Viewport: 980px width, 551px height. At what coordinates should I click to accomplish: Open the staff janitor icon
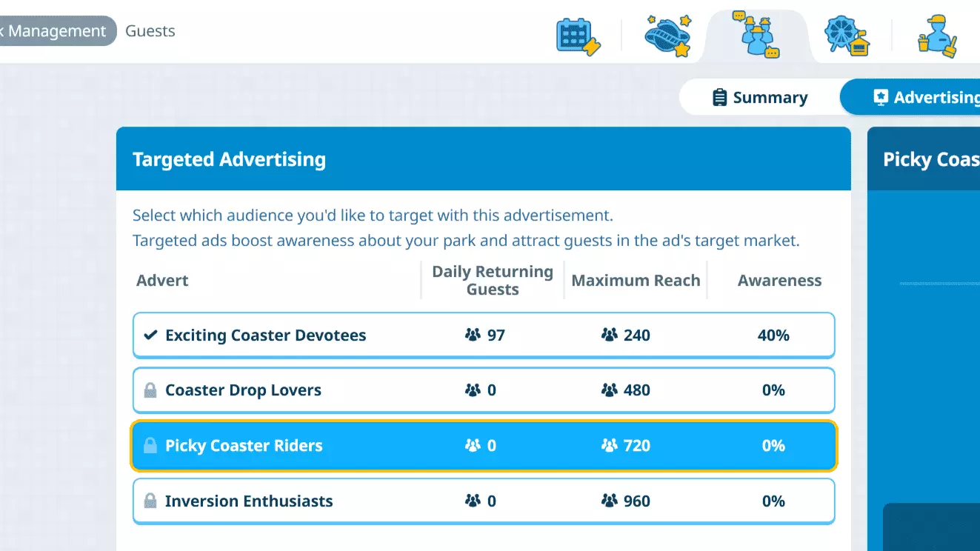tap(936, 36)
